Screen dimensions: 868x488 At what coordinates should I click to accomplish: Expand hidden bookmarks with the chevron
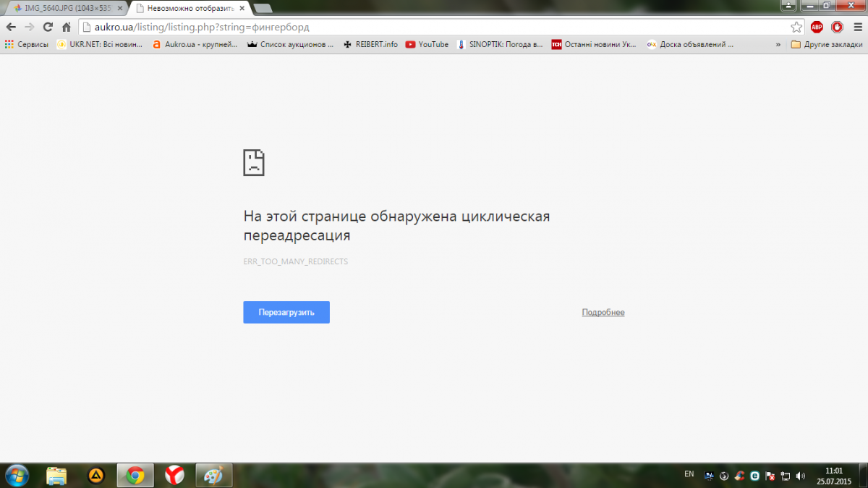click(x=778, y=44)
